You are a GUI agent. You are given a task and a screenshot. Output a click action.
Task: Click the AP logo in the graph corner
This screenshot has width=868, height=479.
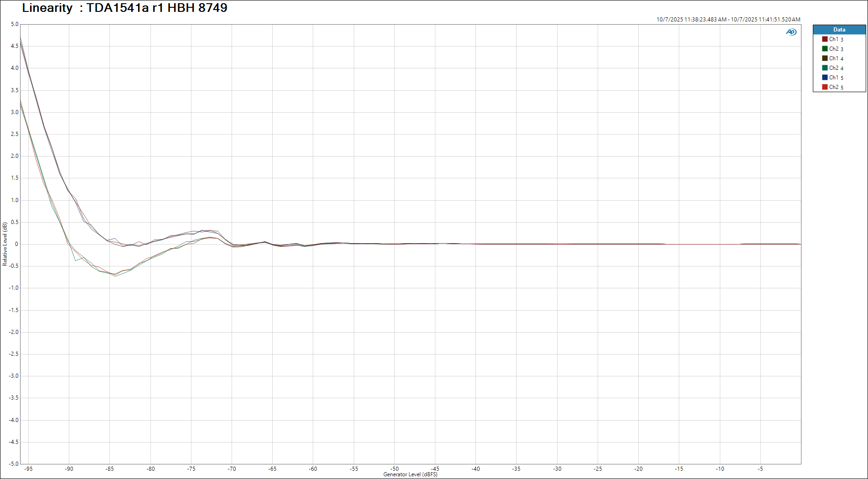(791, 32)
